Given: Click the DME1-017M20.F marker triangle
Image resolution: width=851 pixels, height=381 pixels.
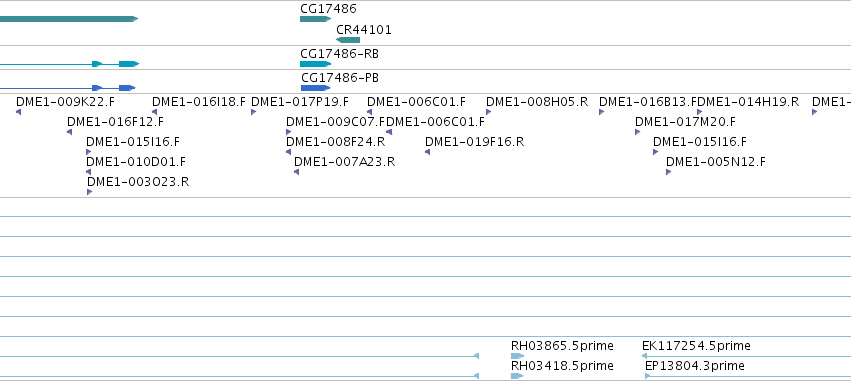Looking at the screenshot, I should click(638, 132).
